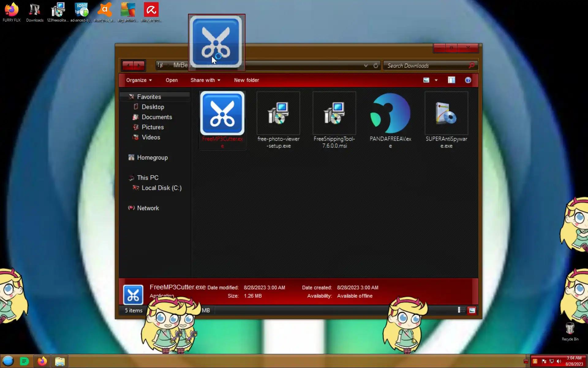The width and height of the screenshot is (588, 368).
Task: Select PANDAFREEAV.exe file icon
Action: tap(390, 114)
